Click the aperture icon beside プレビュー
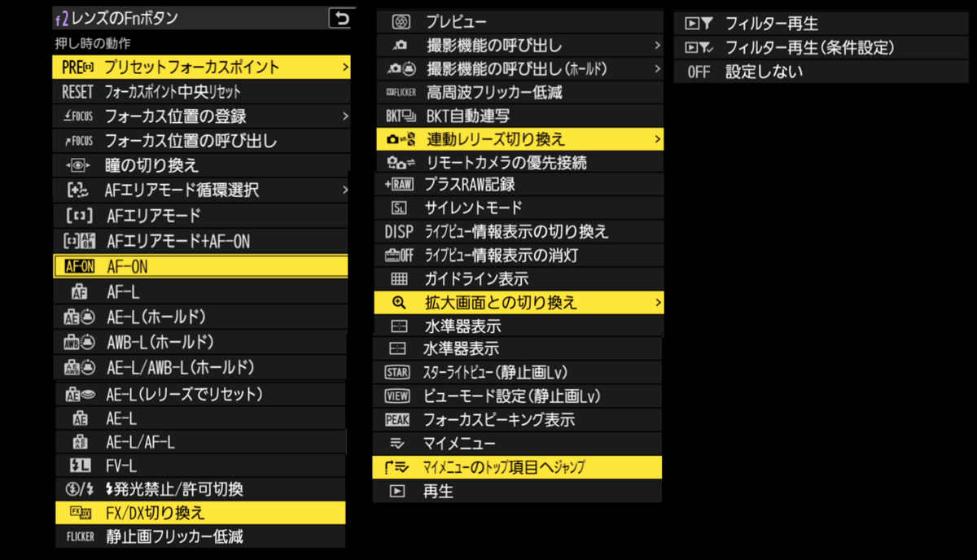Viewport: 977px width, 560px height. pyautogui.click(x=400, y=22)
